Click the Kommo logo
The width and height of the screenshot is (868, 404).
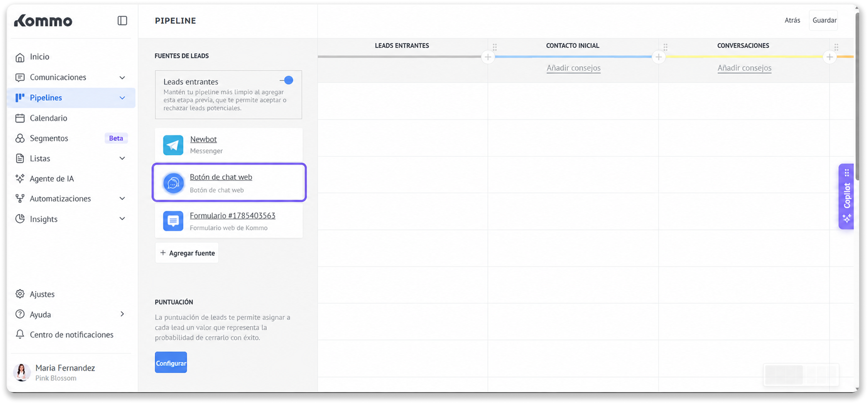pos(43,21)
